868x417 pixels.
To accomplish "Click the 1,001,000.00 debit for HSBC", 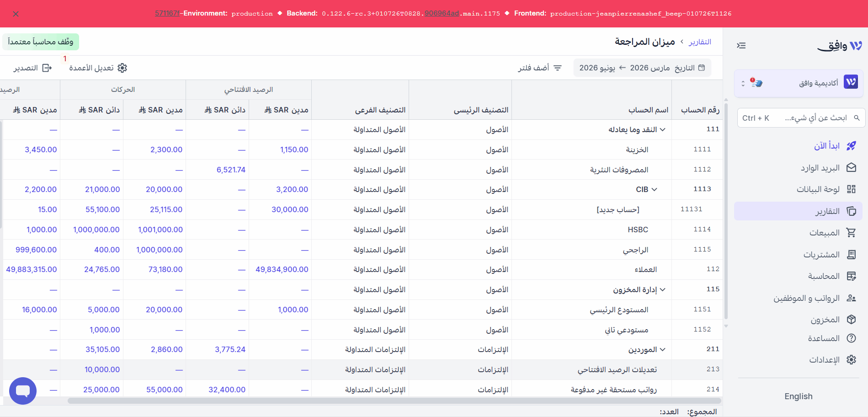I will [160, 230].
